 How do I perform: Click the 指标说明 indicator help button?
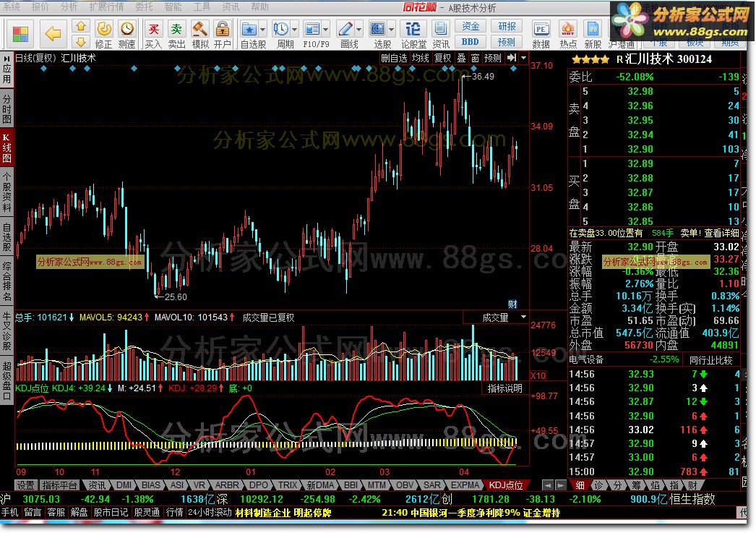[504, 388]
